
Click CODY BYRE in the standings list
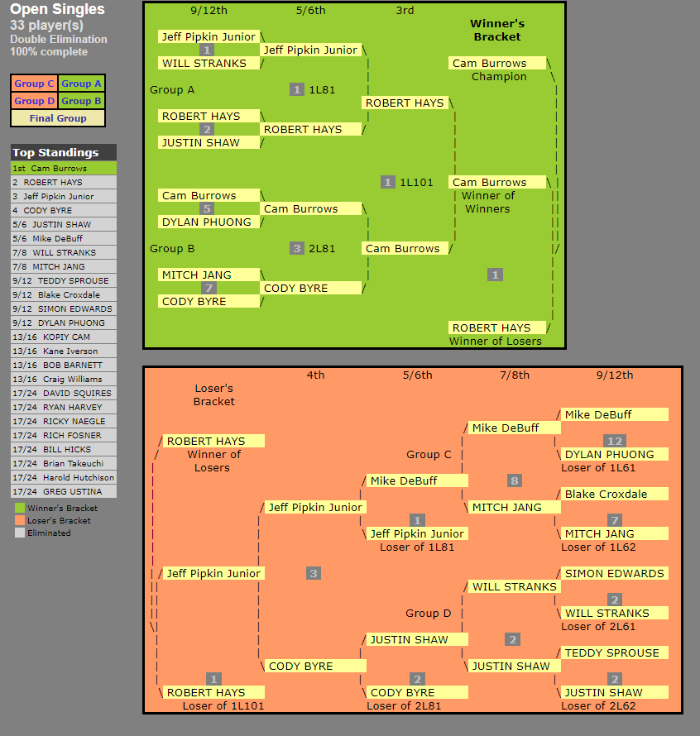coord(63,210)
